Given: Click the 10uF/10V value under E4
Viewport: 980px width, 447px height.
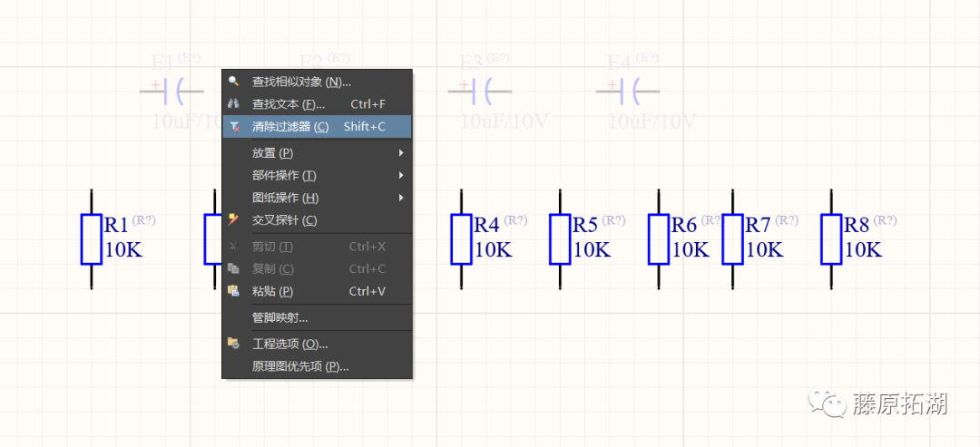Looking at the screenshot, I should (652, 121).
